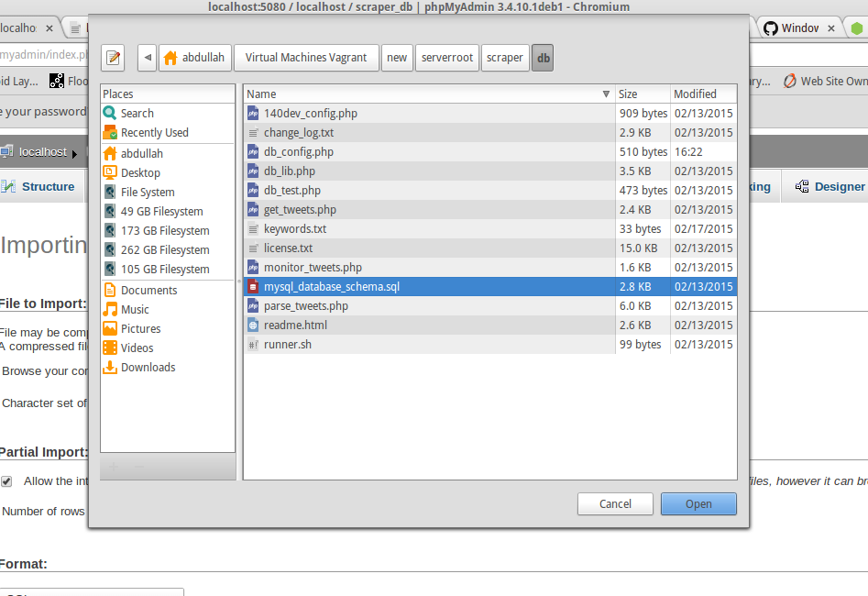
Task: Click the 15.0 KB size cell
Action: [x=638, y=248]
